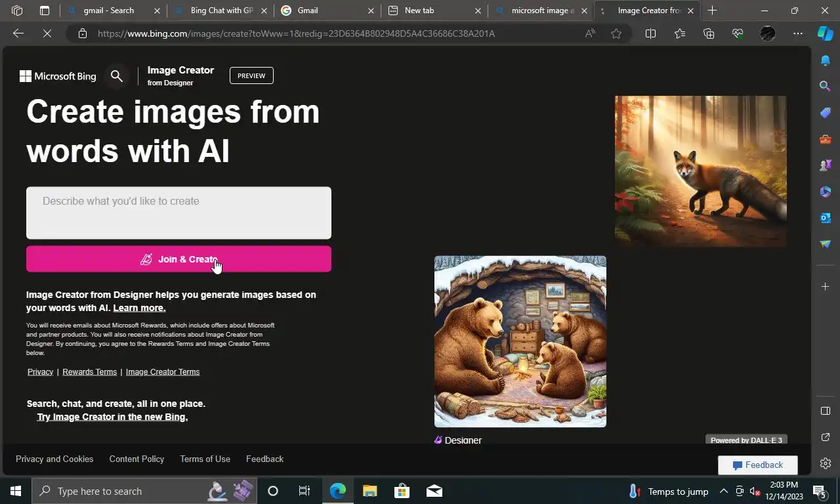Viewport: 840px width, 504px height.
Task: Open the Workspaces icon in Edge
Action: click(x=17, y=10)
